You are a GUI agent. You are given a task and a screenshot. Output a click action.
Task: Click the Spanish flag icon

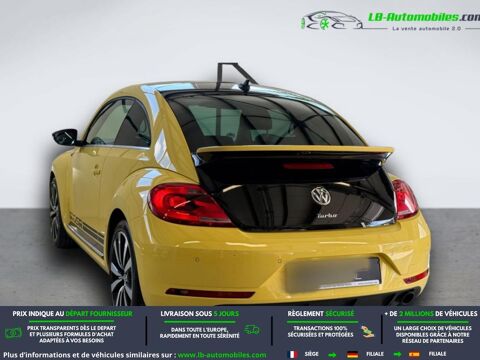click(x=414, y=354)
